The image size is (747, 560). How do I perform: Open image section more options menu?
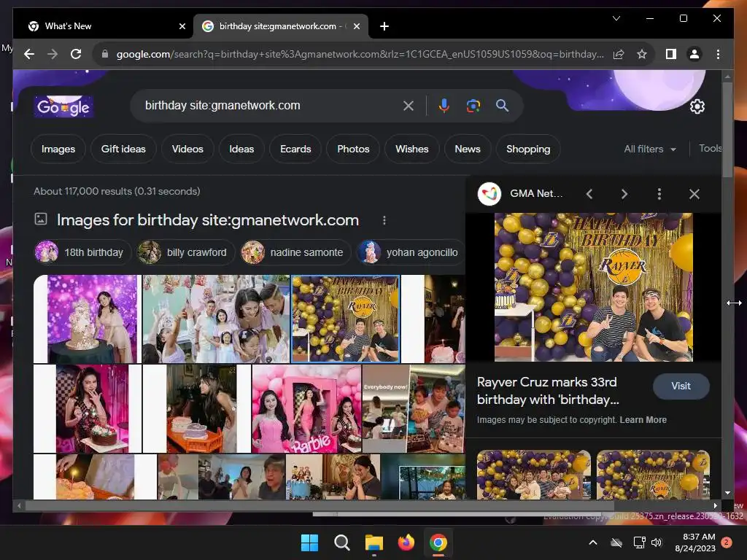384,220
